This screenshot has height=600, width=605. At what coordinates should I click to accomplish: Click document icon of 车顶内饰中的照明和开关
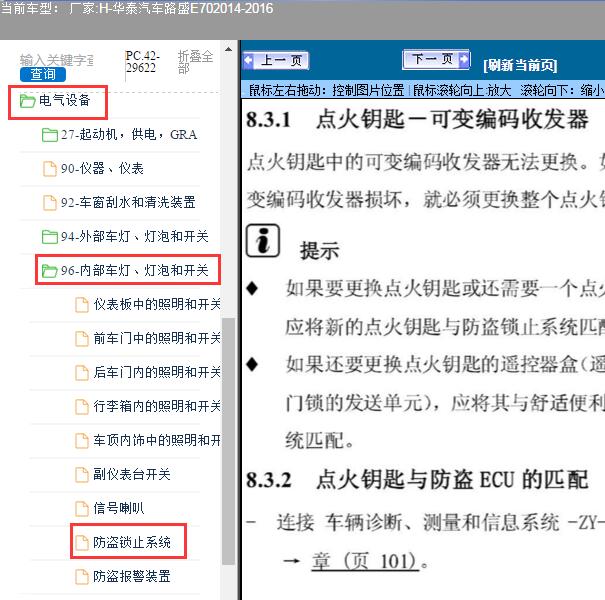click(x=81, y=441)
